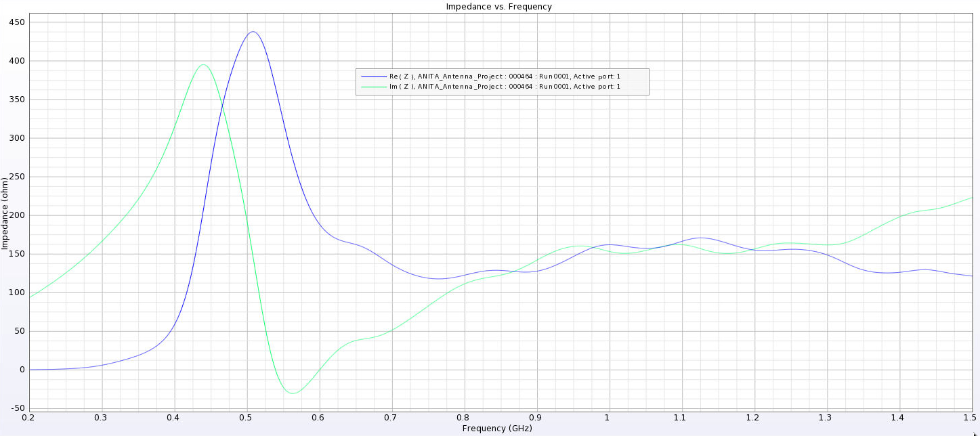Screen dimensions: 980x436
Task: Click the peak of the green Im(Z) curve
Action: click(x=203, y=65)
